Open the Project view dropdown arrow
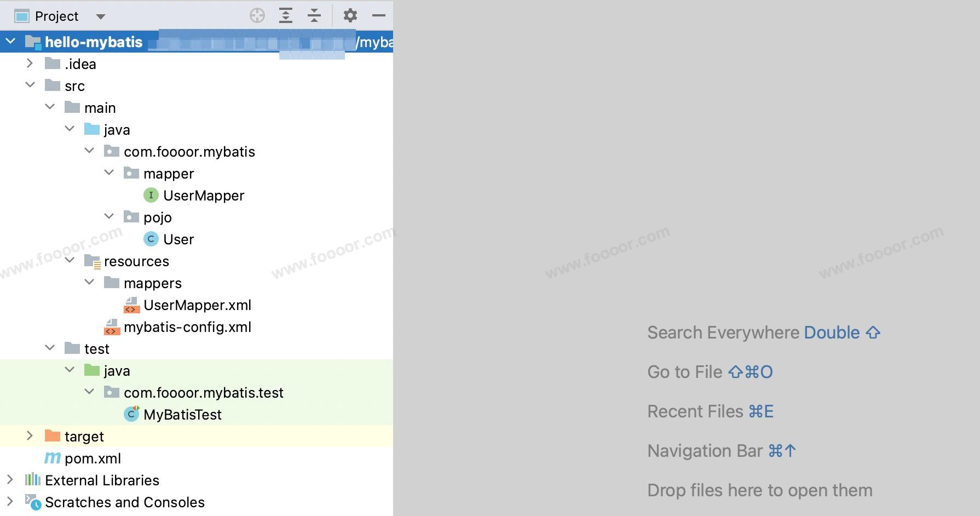Viewport: 980px width, 516px height. click(100, 16)
